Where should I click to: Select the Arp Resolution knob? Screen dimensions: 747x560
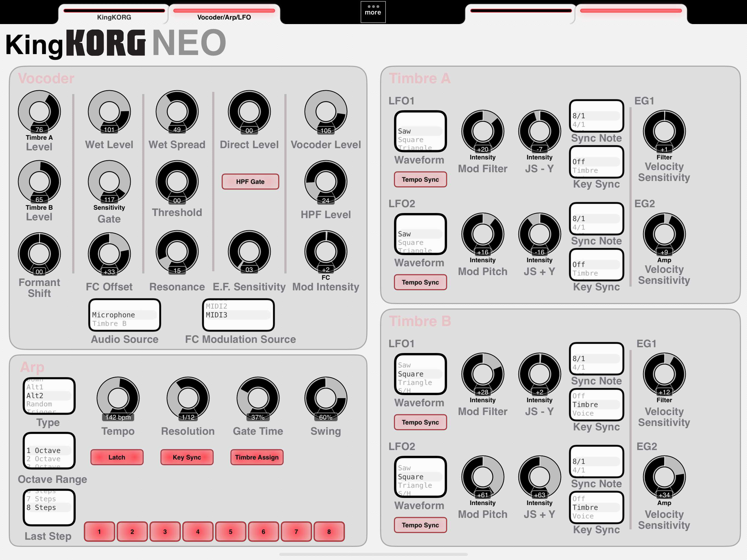(x=188, y=398)
